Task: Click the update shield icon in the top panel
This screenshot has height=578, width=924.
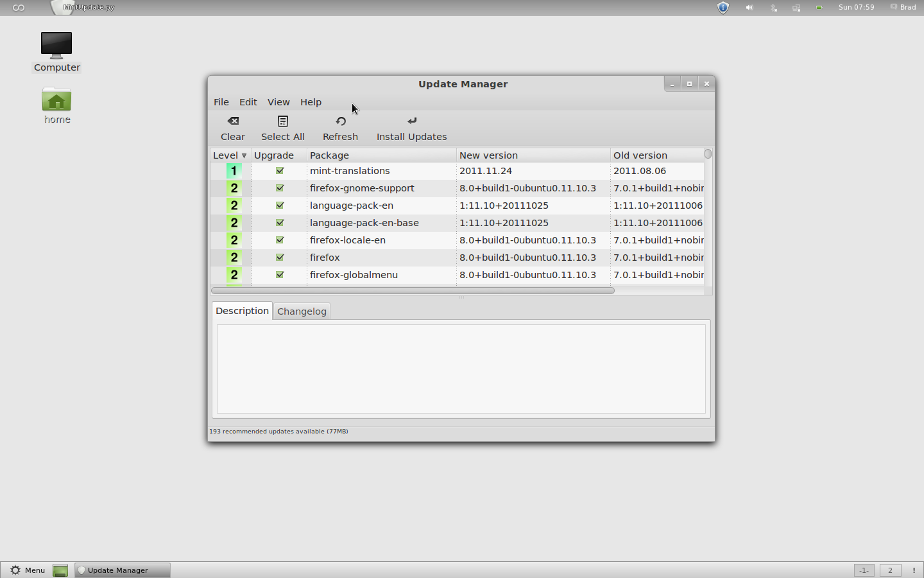Action: [723, 8]
